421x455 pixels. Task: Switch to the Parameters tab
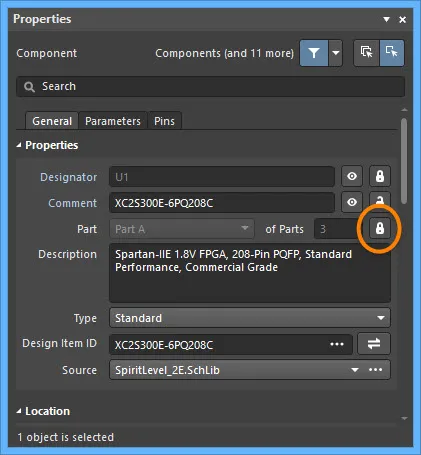[x=113, y=121]
